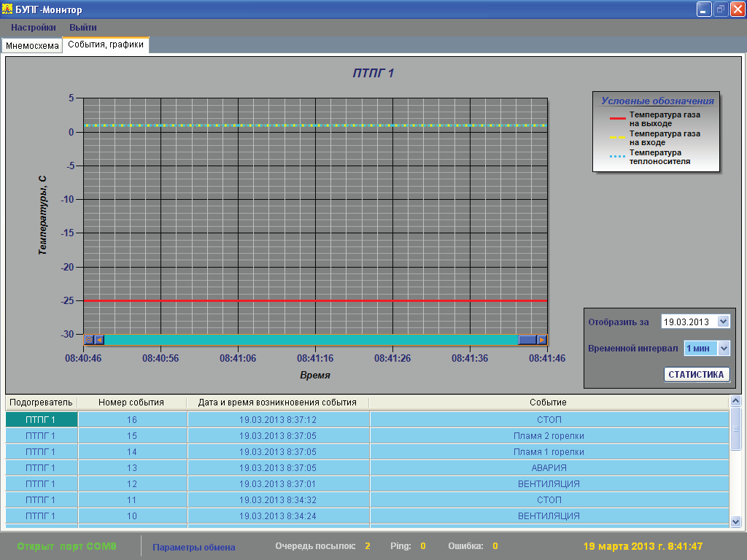This screenshot has height=560, width=747.
Task: Click the 8:37:05 timestamp in event 15 row
Action: pos(278,436)
